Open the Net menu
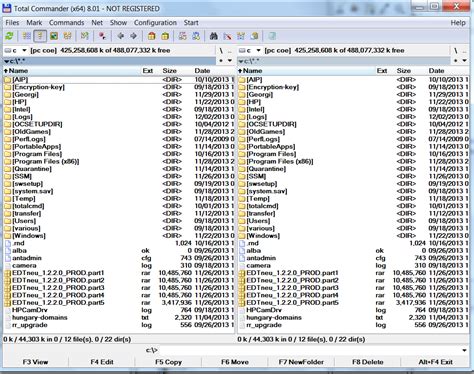Viewport: 474px width, 374px height. (x=97, y=23)
